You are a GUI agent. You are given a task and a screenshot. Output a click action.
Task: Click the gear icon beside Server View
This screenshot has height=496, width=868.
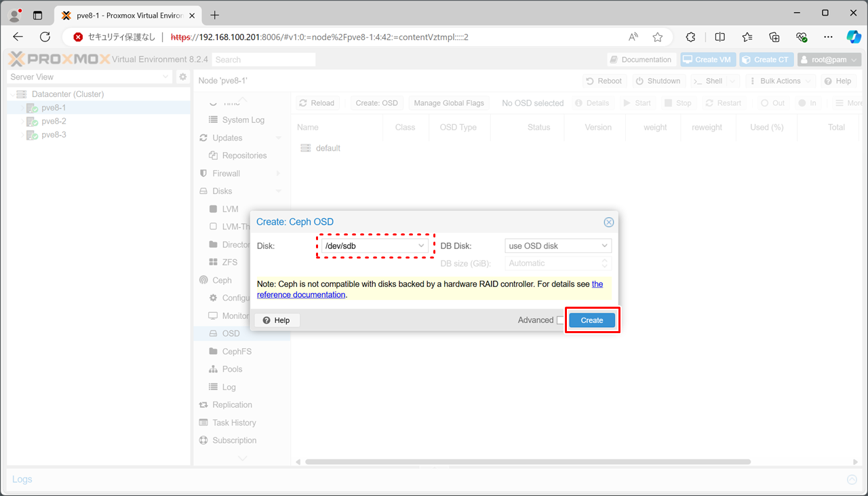point(182,77)
